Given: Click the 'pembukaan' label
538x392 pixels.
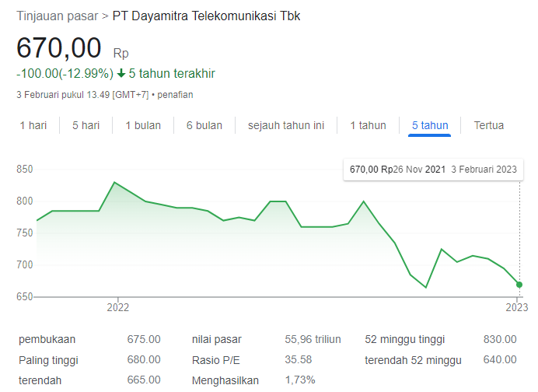Looking at the screenshot, I should 47,339.
